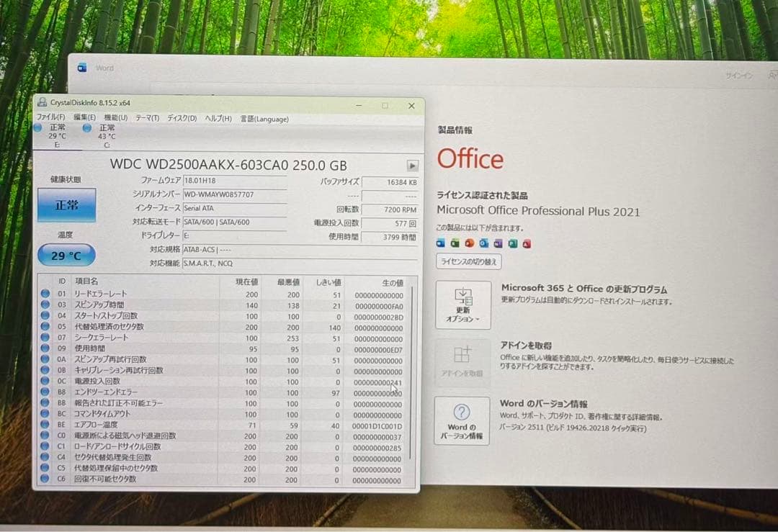
Task: Click the PowerPoint icon among included Office apps
Action: [470, 243]
